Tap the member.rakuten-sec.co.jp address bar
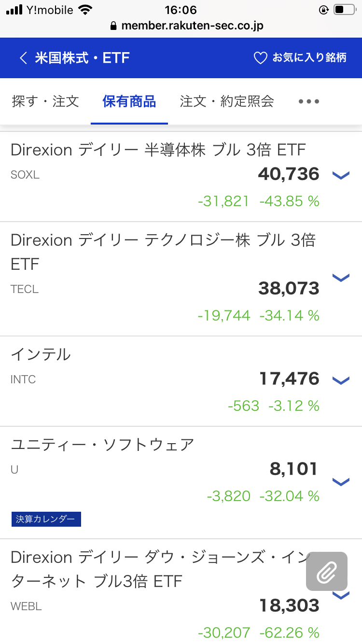 coord(192,26)
